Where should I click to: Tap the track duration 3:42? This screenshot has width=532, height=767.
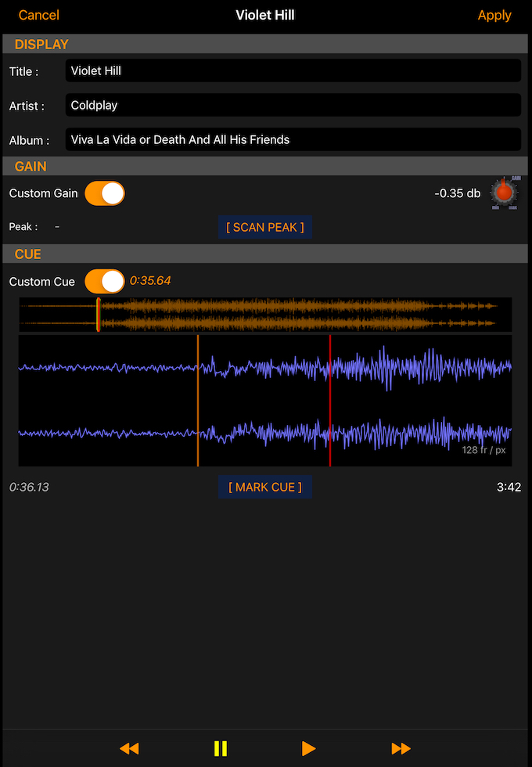coord(509,487)
